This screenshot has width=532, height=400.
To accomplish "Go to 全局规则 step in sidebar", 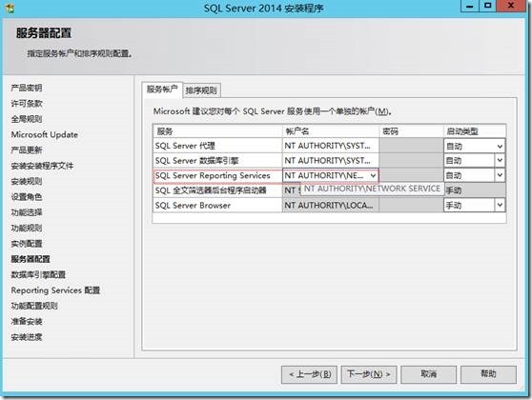I will coord(27,119).
